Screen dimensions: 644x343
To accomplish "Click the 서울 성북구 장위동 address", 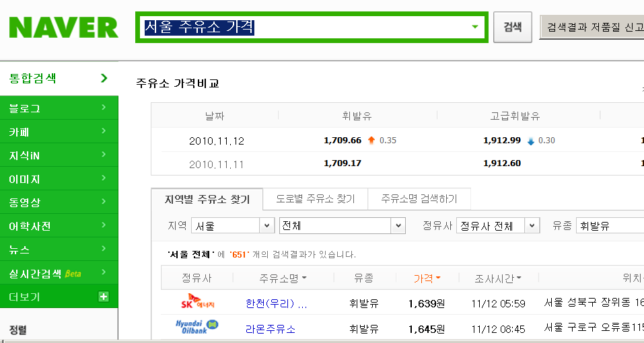I will click(x=594, y=303).
